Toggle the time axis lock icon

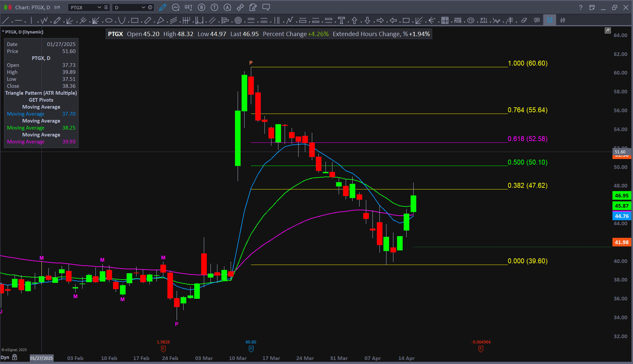click(15, 357)
